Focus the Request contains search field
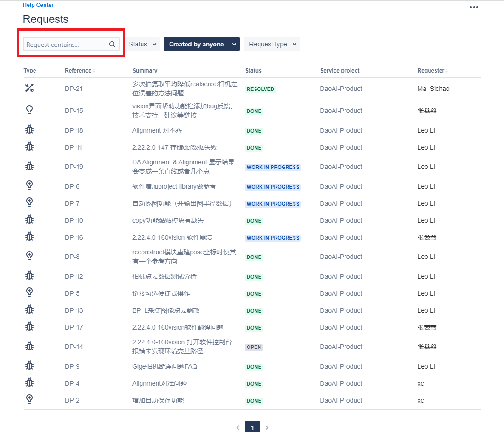This screenshot has width=504, height=432. pos(71,45)
